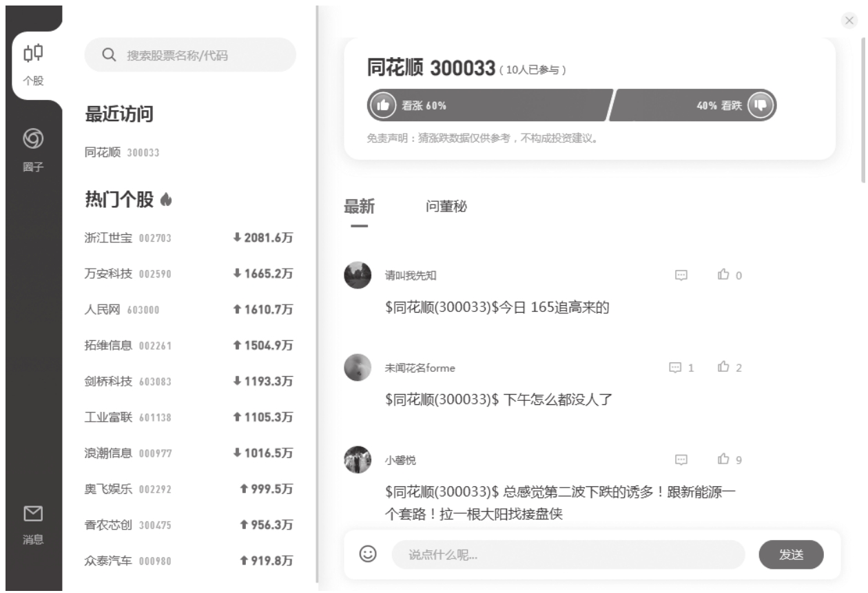Switch to the 问董秘 tab
This screenshot has height=593, width=868.
point(446,206)
